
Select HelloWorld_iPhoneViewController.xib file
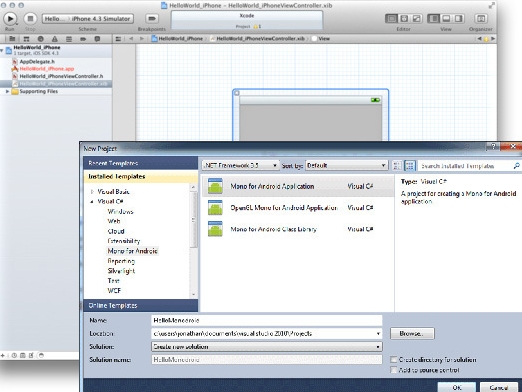coord(56,84)
